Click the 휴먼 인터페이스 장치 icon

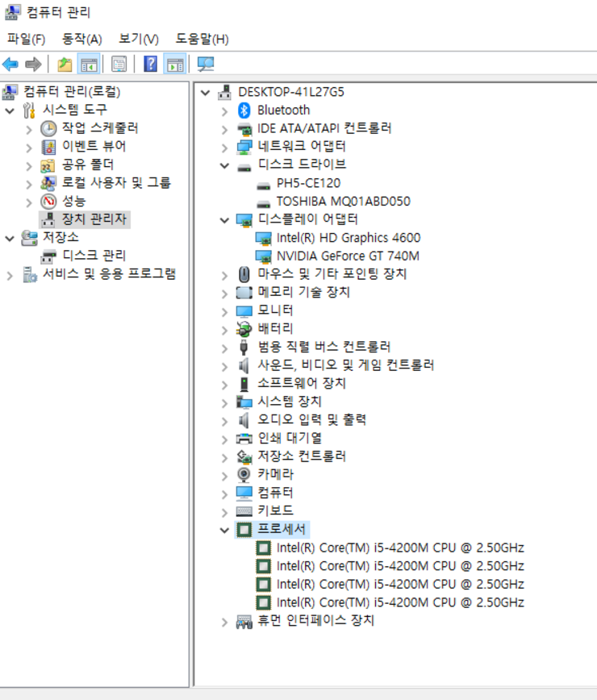pyautogui.click(x=244, y=621)
